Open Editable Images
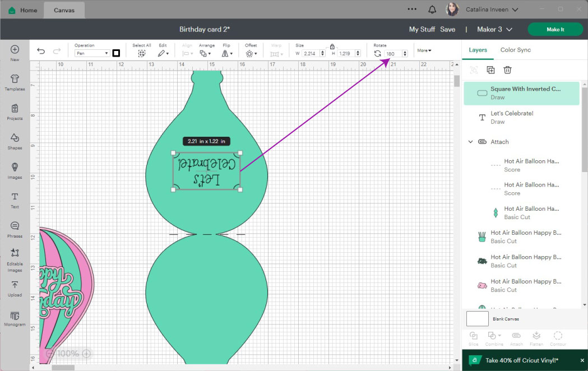Viewport: 588px width, 371px height. tap(15, 259)
